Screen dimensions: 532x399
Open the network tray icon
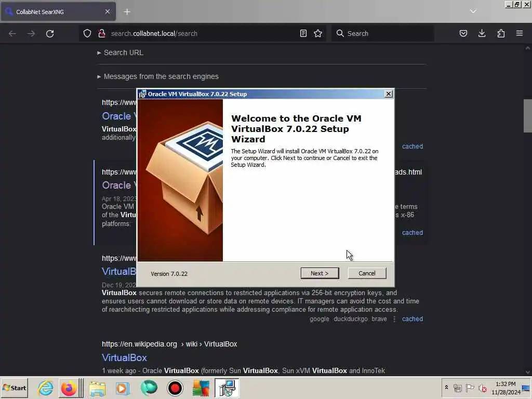(457, 388)
